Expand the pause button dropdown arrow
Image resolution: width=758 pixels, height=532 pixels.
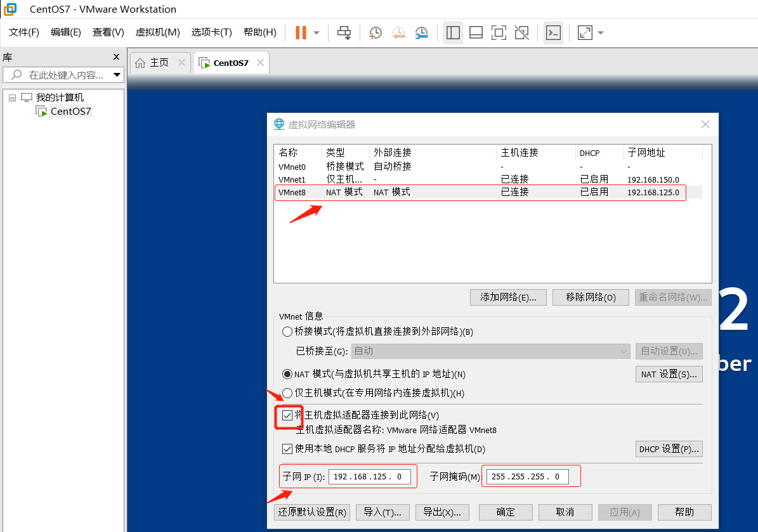[317, 32]
